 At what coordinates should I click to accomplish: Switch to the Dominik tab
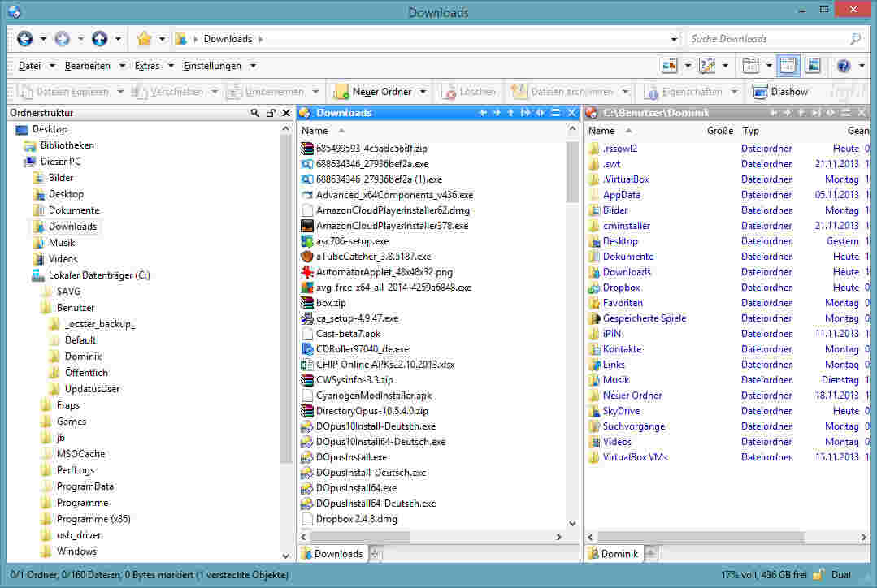[615, 553]
